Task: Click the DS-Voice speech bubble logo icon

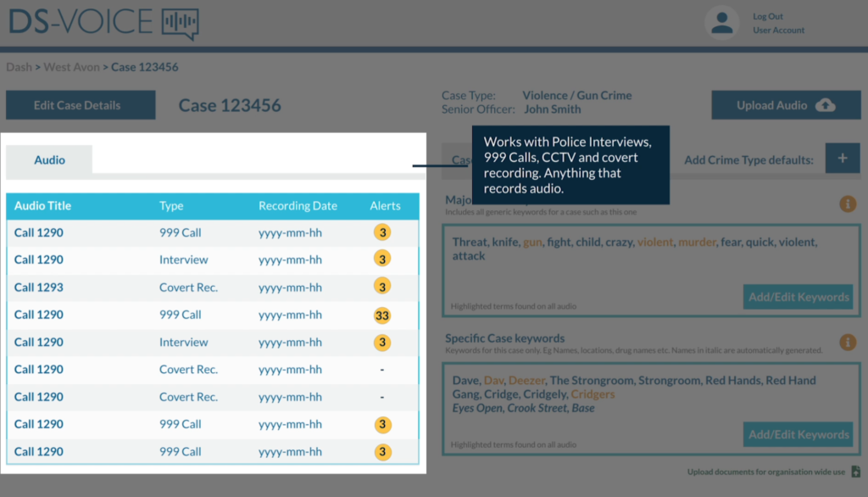Action: [x=178, y=23]
